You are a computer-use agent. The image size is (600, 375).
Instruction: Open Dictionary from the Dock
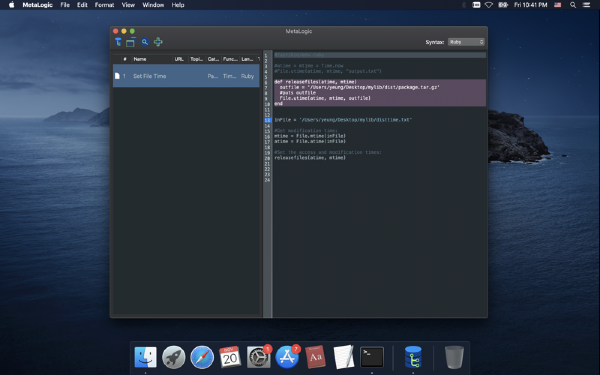point(315,357)
